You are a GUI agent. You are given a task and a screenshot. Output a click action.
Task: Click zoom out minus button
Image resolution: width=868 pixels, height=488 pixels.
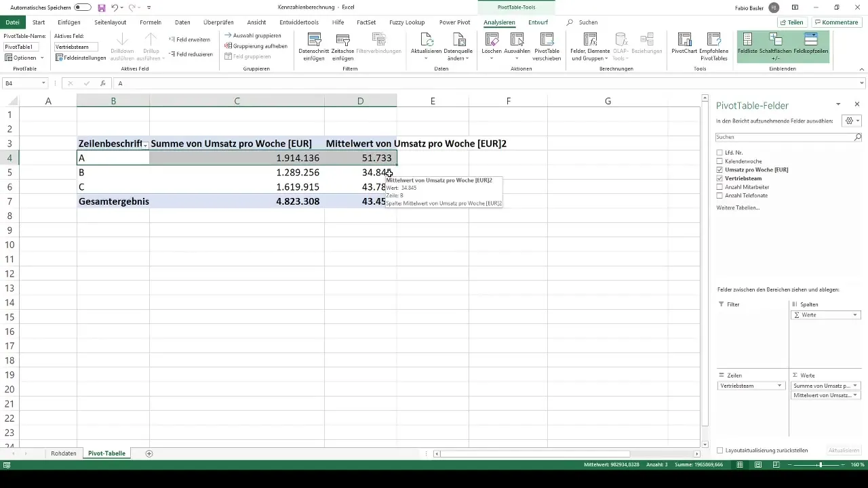[791, 465]
